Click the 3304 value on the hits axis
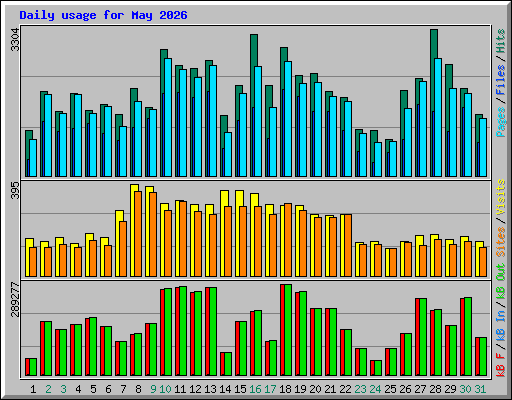 click(15, 40)
